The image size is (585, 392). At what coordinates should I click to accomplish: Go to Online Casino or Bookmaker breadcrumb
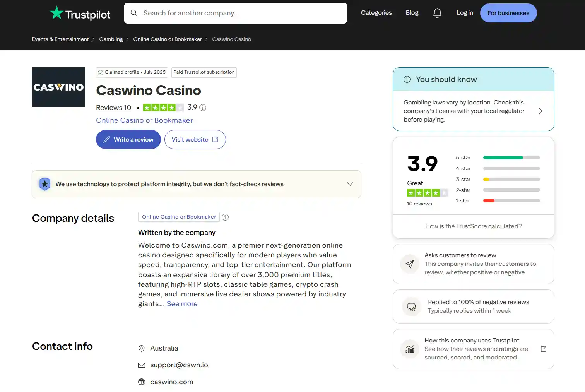click(168, 39)
